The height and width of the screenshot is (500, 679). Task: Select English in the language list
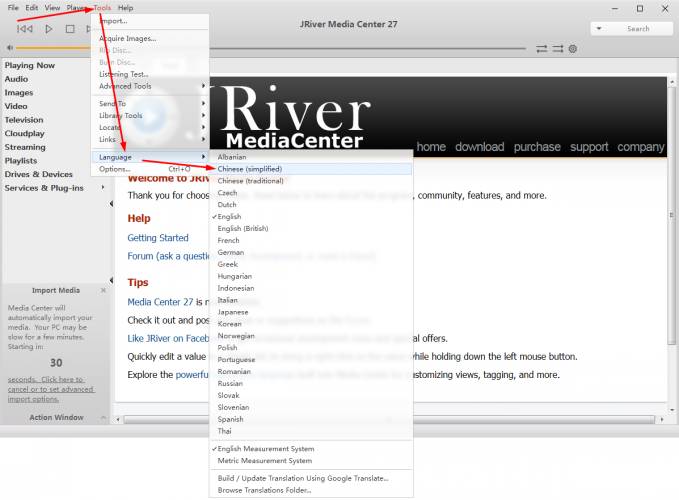pyautogui.click(x=229, y=217)
